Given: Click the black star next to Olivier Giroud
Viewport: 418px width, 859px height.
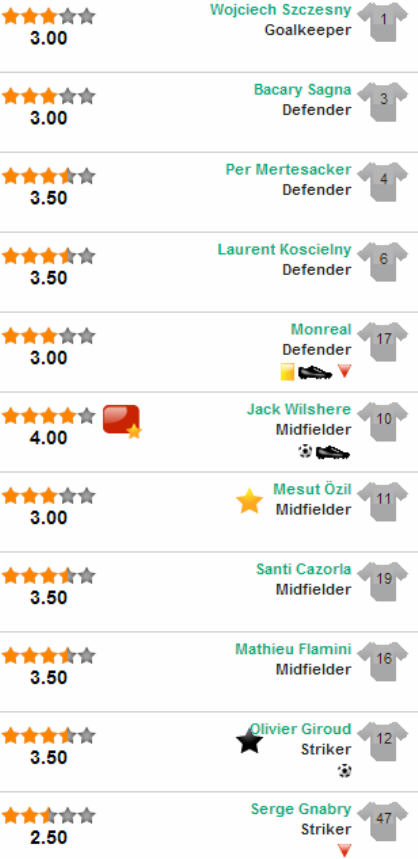Looking at the screenshot, I should coord(249,741).
